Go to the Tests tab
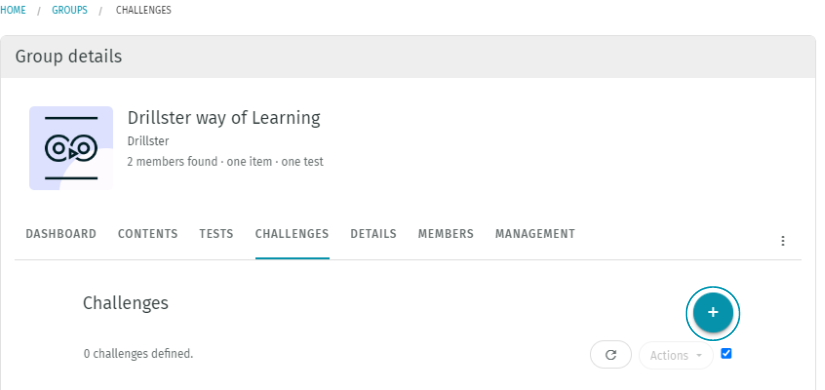The height and width of the screenshot is (390, 825). [216, 234]
